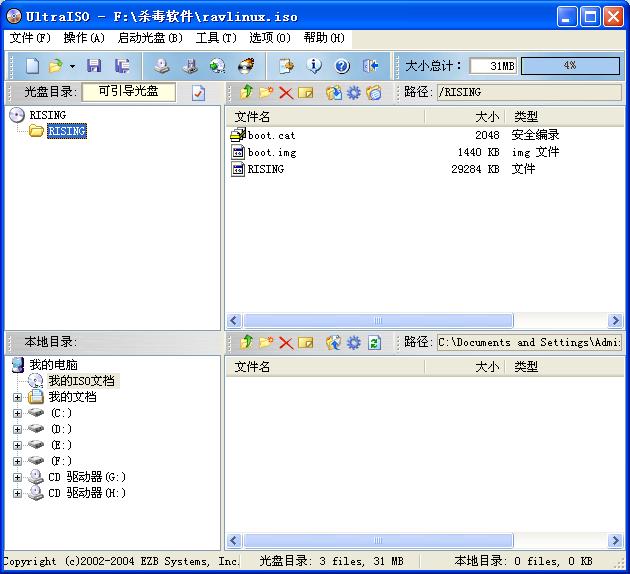Expand the CD 驱动器 (G:) node
This screenshot has width=630, height=574.
tap(17, 477)
